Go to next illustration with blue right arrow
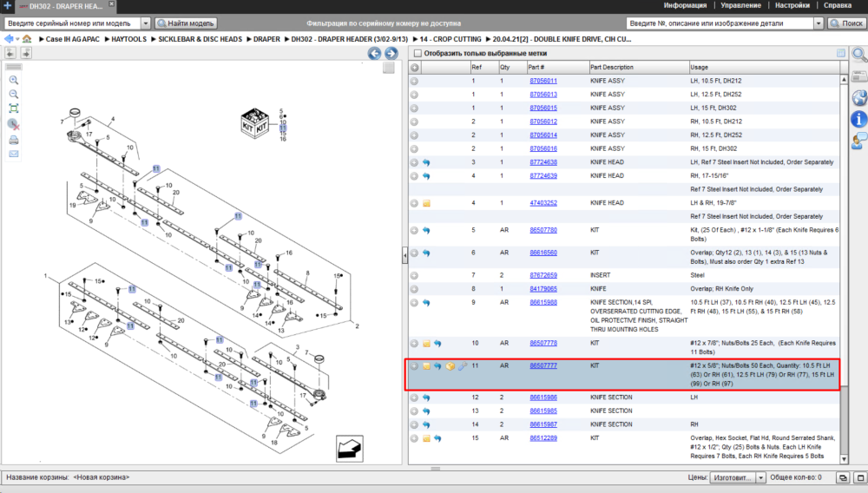This screenshot has width=868, height=493. (x=391, y=53)
